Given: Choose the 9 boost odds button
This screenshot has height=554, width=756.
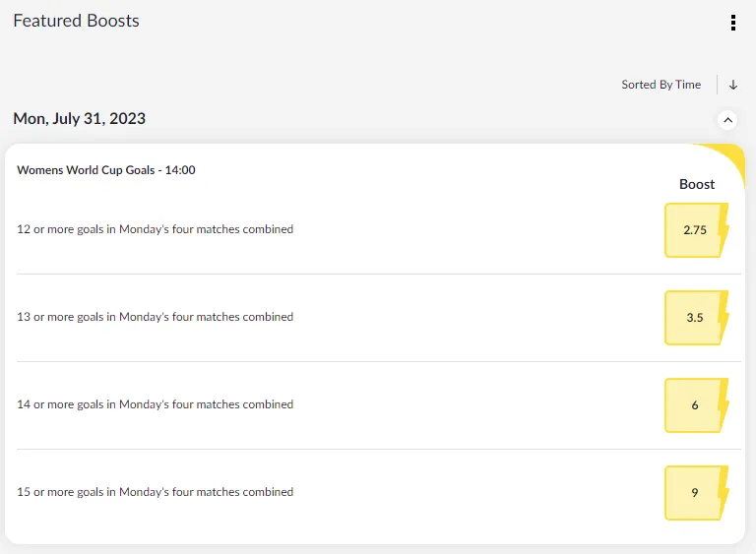Looking at the screenshot, I should tap(694, 493).
